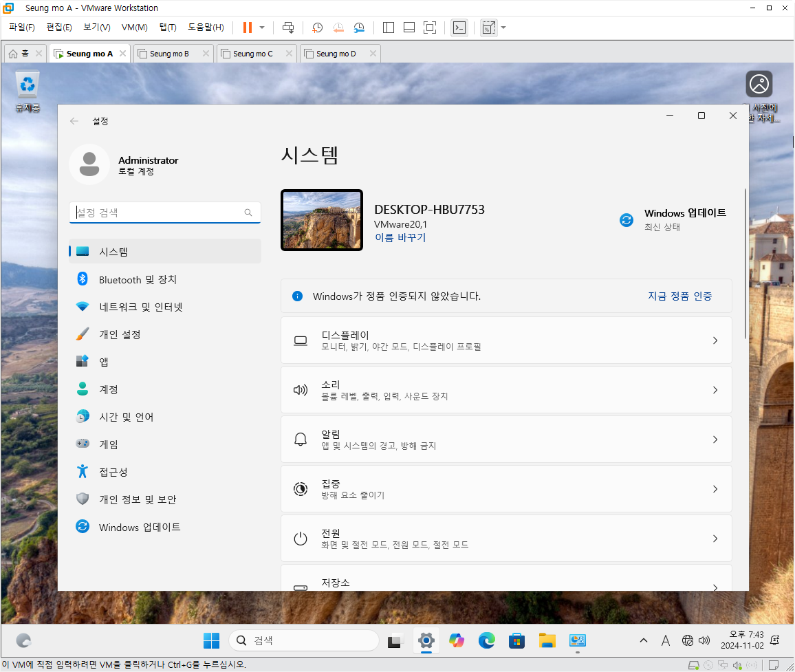Open the 파일(F) menu

22,28
